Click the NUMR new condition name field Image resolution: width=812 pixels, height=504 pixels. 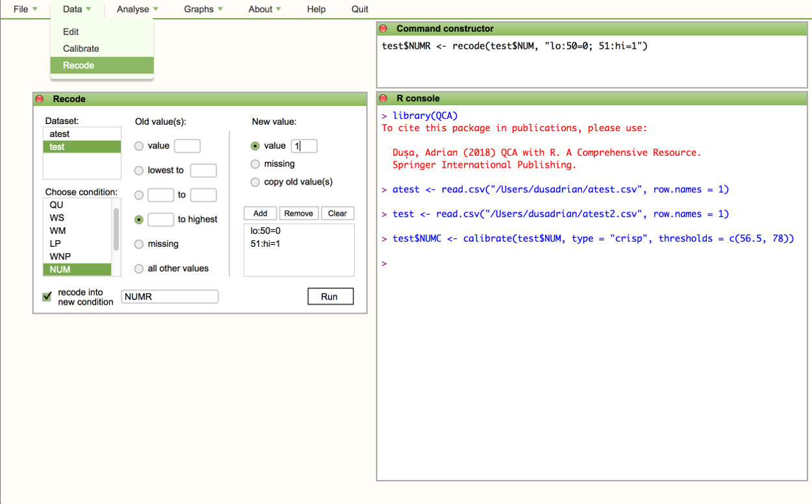170,297
